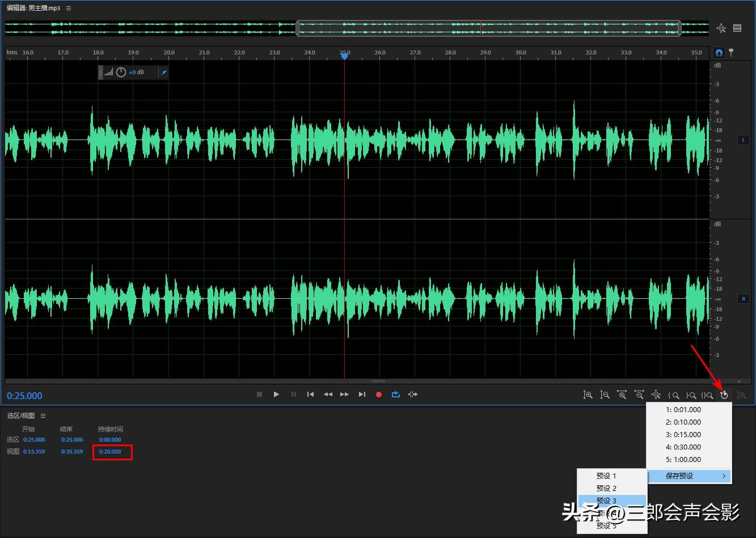Viewport: 756px width, 538px height.
Task: Toggle loop playback icon
Action: 396,395
